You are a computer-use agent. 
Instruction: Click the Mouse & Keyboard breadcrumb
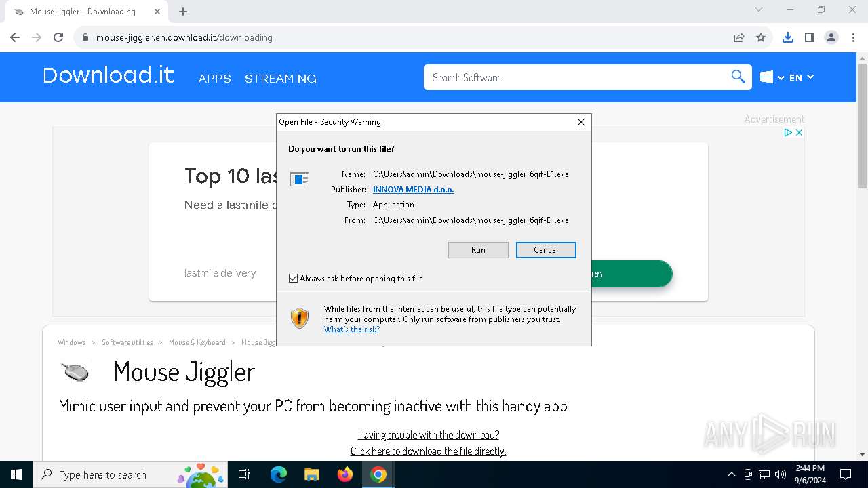click(x=197, y=342)
